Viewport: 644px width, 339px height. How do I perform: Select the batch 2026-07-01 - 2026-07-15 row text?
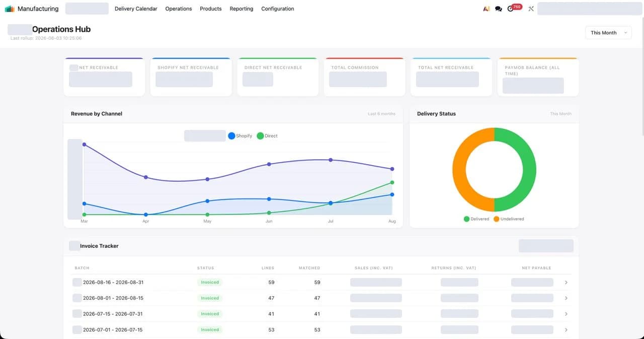[x=113, y=330]
